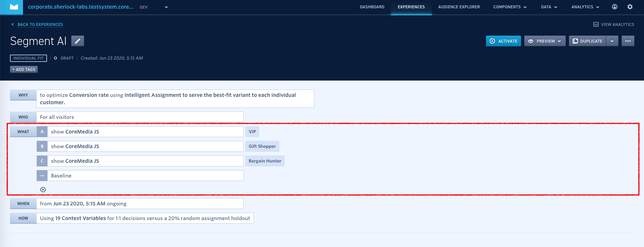The image size is (644, 247).
Task: Edit experience name with pencil icon
Action: click(78, 41)
